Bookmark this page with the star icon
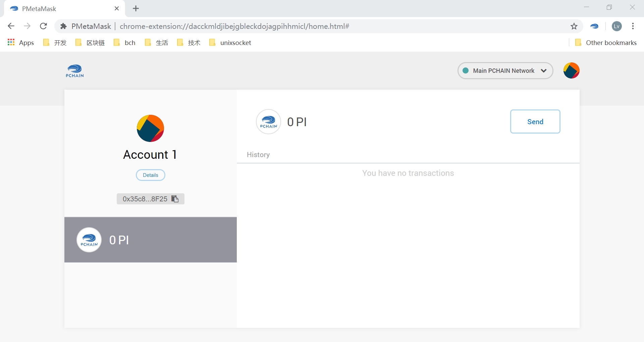 574,26
